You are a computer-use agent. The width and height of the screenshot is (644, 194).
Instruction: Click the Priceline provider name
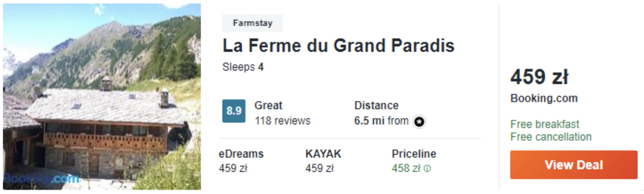414,154
